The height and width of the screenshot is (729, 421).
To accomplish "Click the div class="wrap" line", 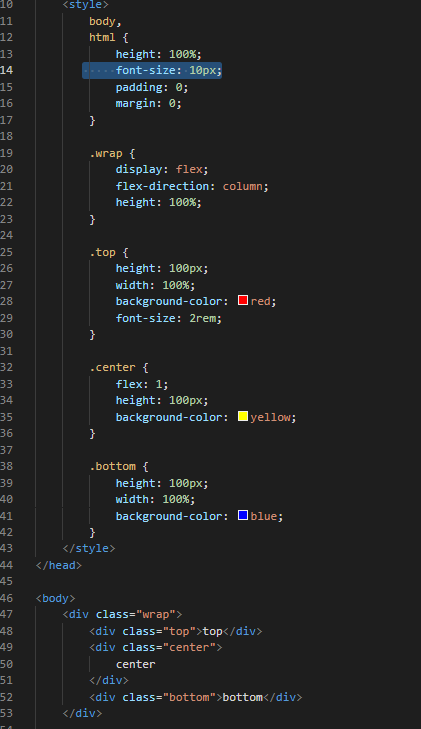I will pyautogui.click(x=122, y=614).
